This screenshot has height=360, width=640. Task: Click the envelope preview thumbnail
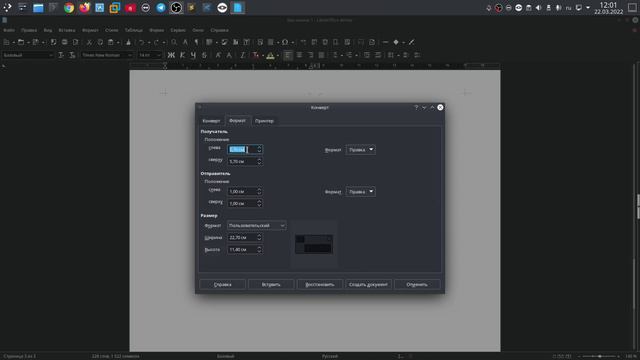point(314,244)
